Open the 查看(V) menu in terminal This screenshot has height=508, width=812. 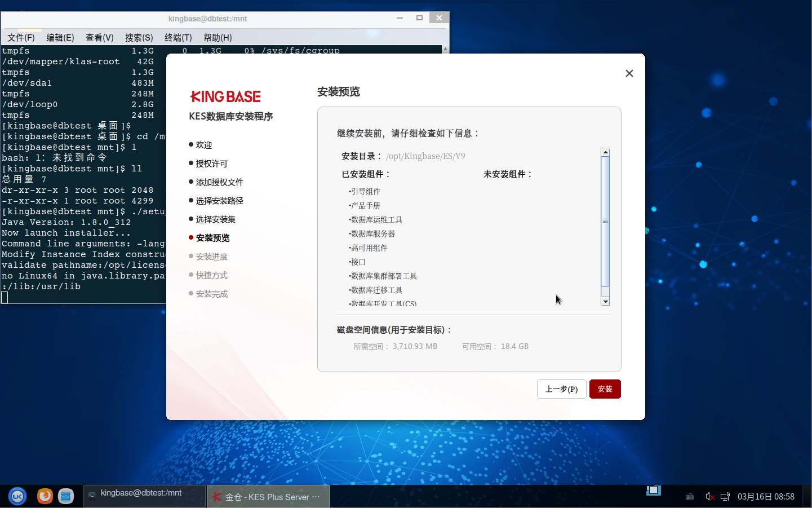click(x=100, y=38)
